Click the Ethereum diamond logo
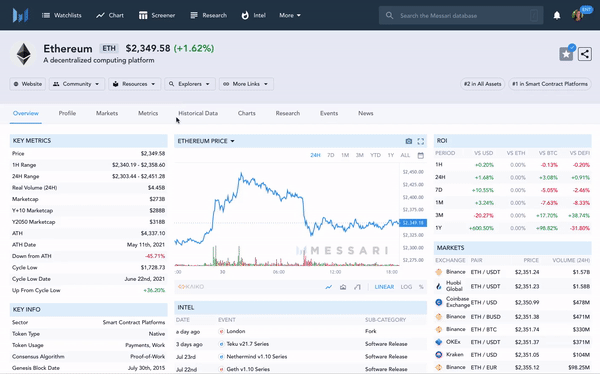 coord(23,54)
